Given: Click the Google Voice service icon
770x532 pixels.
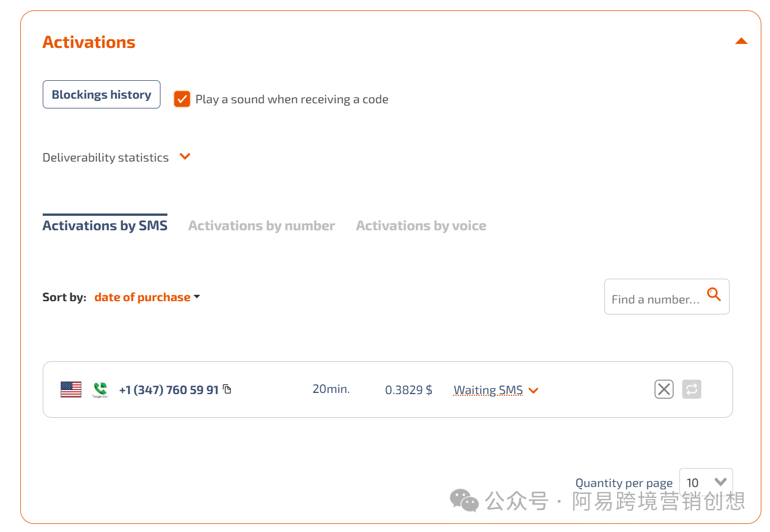Looking at the screenshot, I should point(100,389).
